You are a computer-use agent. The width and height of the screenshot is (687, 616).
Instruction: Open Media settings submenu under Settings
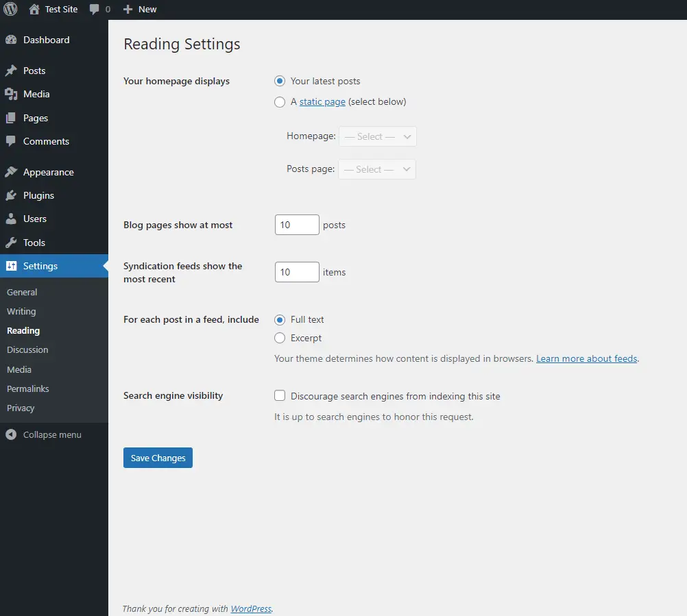point(19,369)
